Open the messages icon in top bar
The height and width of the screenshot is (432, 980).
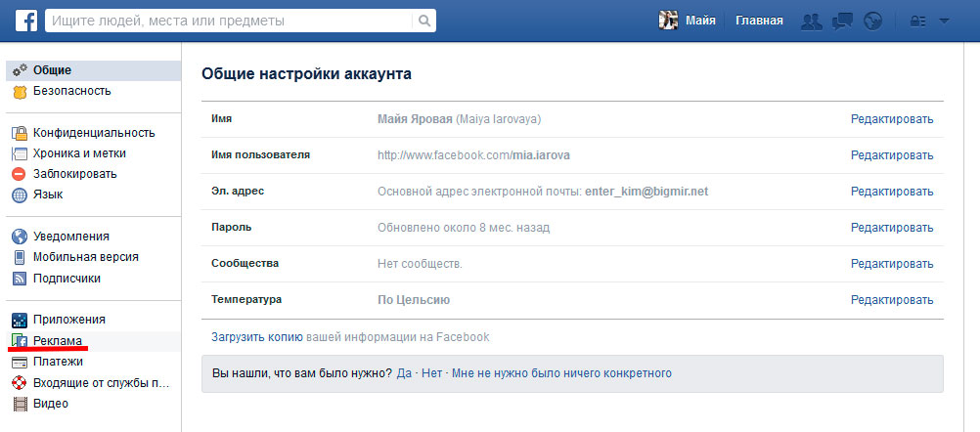pyautogui.click(x=843, y=21)
